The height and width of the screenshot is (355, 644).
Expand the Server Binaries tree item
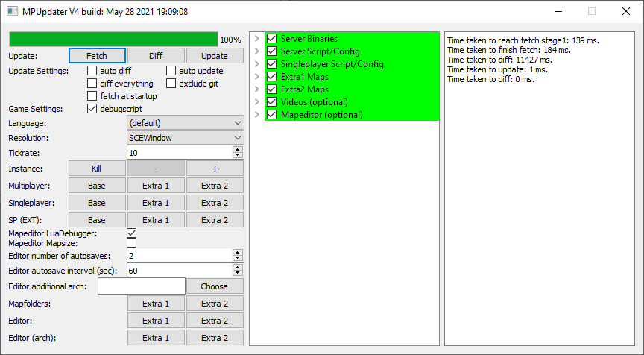[256, 39]
